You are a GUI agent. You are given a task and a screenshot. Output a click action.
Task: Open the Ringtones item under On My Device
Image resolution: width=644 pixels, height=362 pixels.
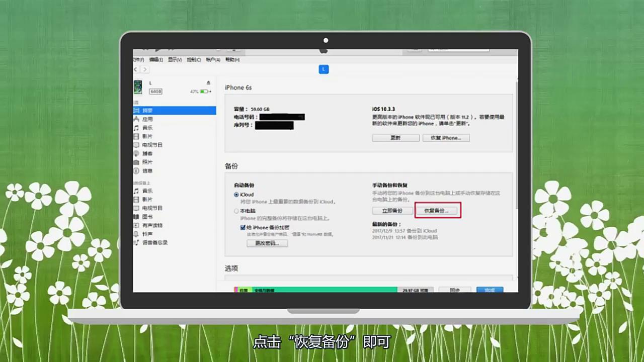pos(147,233)
